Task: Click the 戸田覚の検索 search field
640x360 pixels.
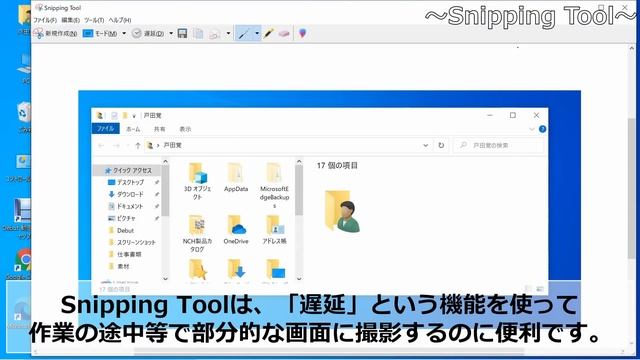Action: pyautogui.click(x=499, y=145)
